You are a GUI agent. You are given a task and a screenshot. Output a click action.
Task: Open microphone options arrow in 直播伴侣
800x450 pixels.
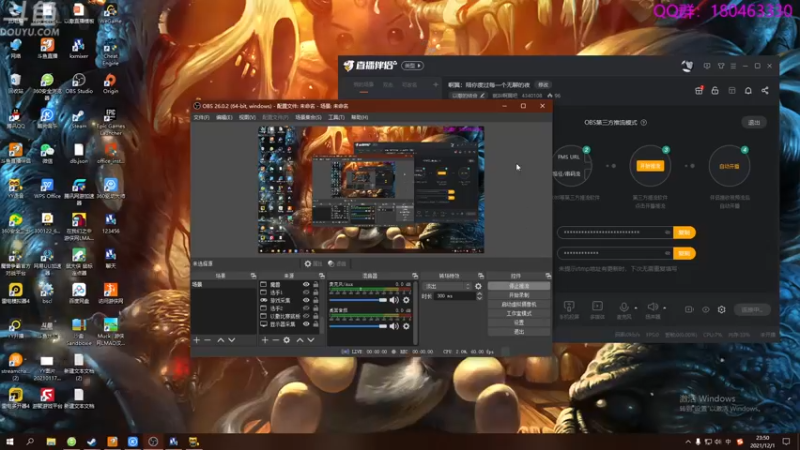(636, 308)
